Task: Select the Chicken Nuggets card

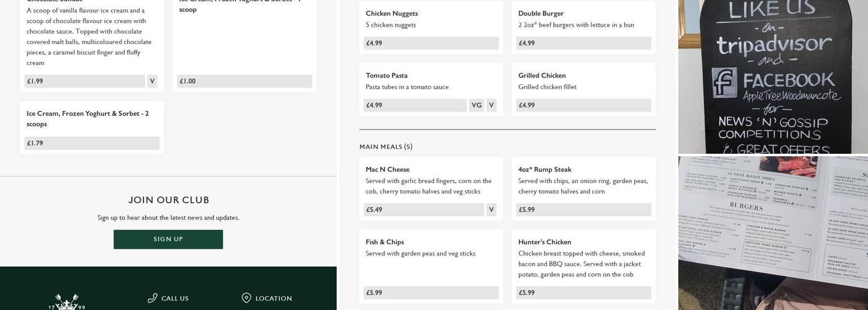Action: click(x=431, y=25)
